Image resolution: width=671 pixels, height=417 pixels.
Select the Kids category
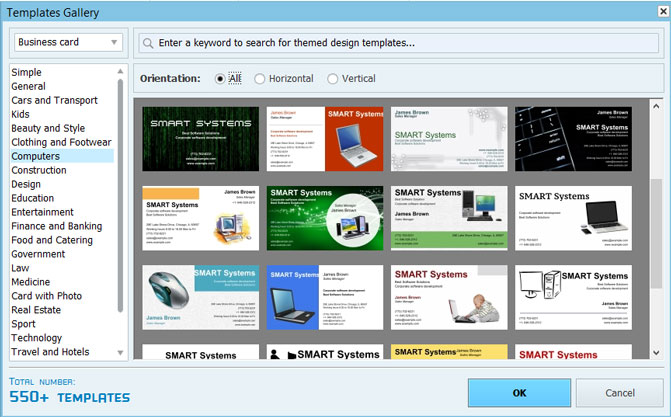point(20,114)
